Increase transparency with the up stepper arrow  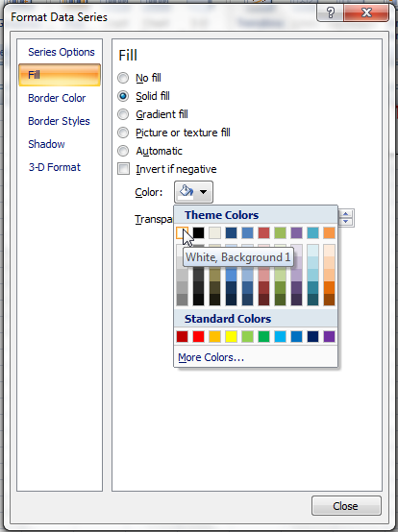(x=346, y=214)
